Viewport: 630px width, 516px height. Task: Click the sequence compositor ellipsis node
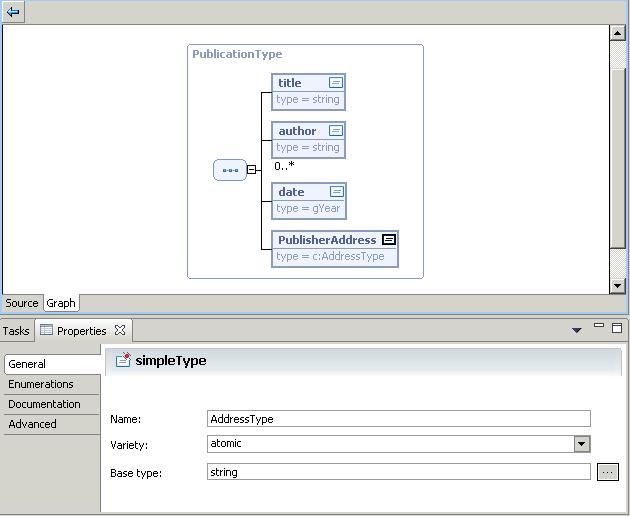click(x=230, y=170)
